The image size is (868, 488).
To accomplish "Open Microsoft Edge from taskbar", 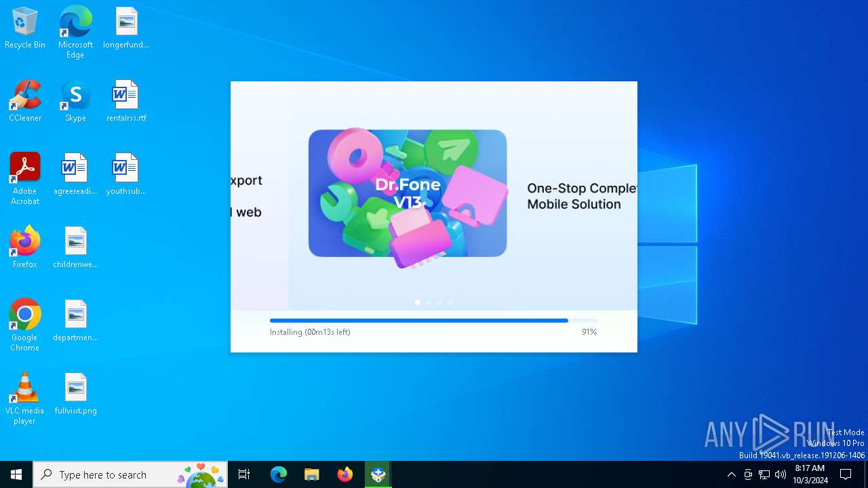I will coord(279,474).
